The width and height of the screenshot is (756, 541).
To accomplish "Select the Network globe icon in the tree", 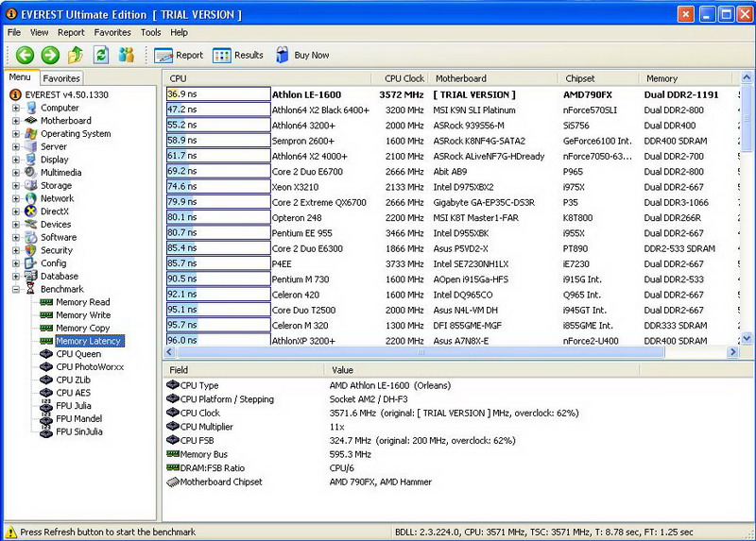I will click(x=31, y=198).
